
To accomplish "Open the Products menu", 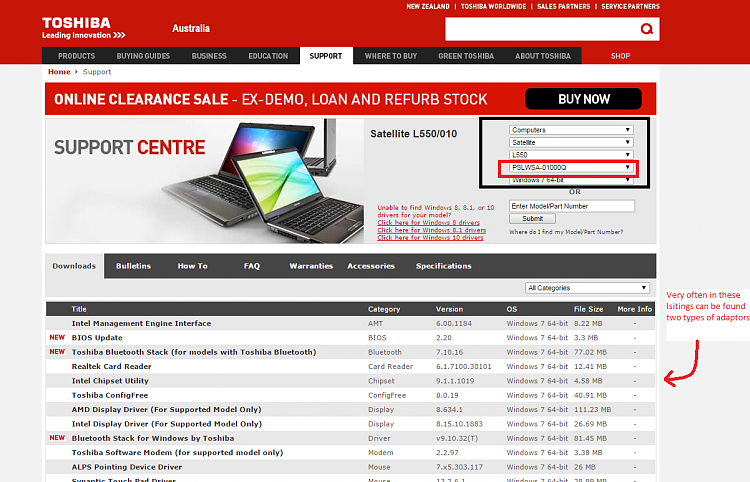I will (77, 56).
